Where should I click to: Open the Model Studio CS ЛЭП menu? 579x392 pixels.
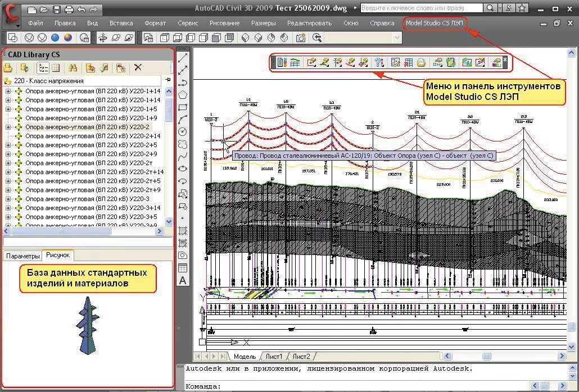tap(434, 23)
